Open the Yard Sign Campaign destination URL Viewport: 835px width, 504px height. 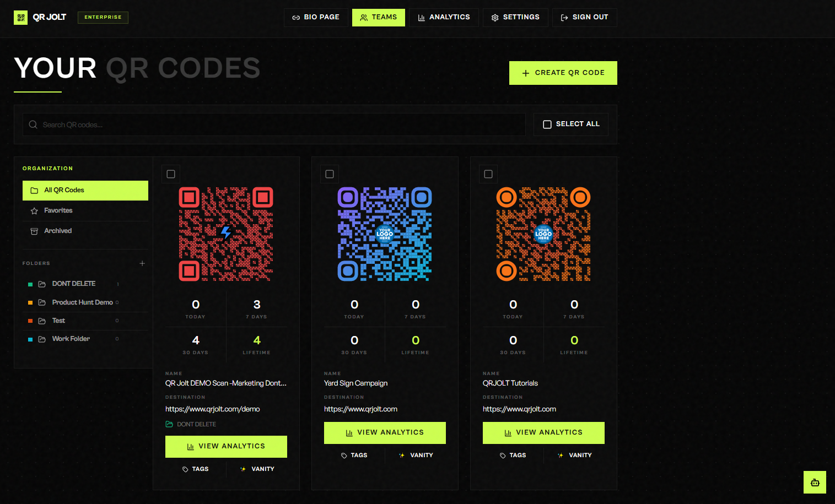[360, 409]
